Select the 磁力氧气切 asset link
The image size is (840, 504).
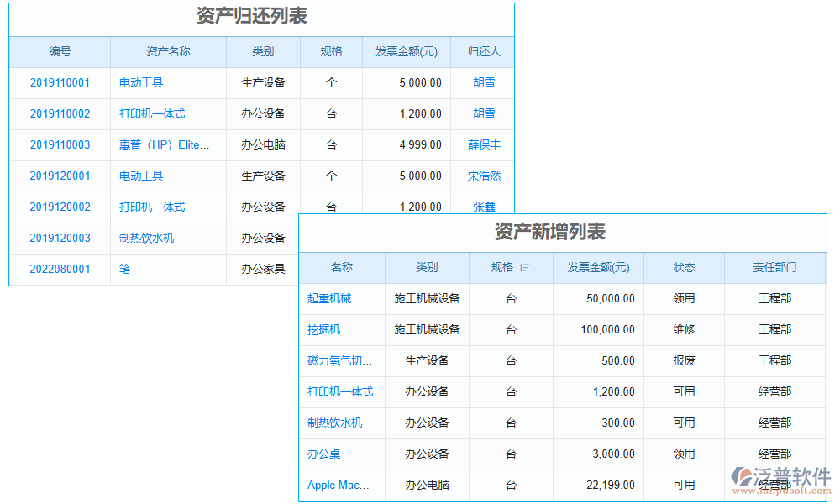339,361
